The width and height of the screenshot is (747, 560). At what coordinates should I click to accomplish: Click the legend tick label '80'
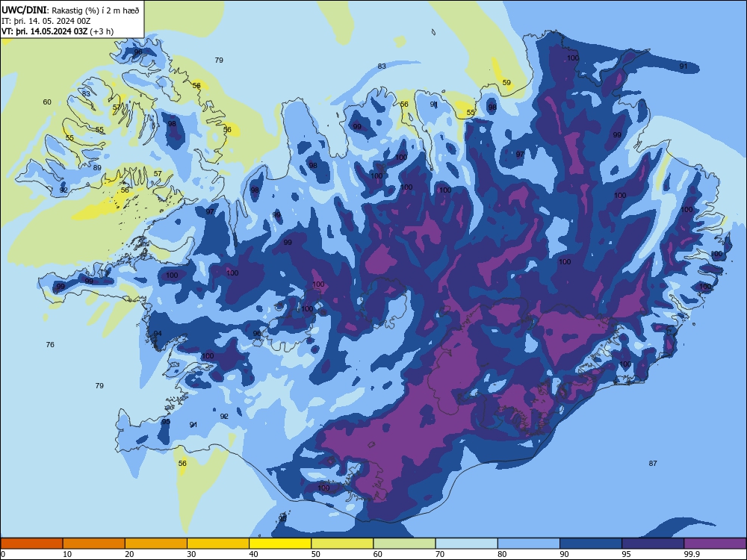502,554
